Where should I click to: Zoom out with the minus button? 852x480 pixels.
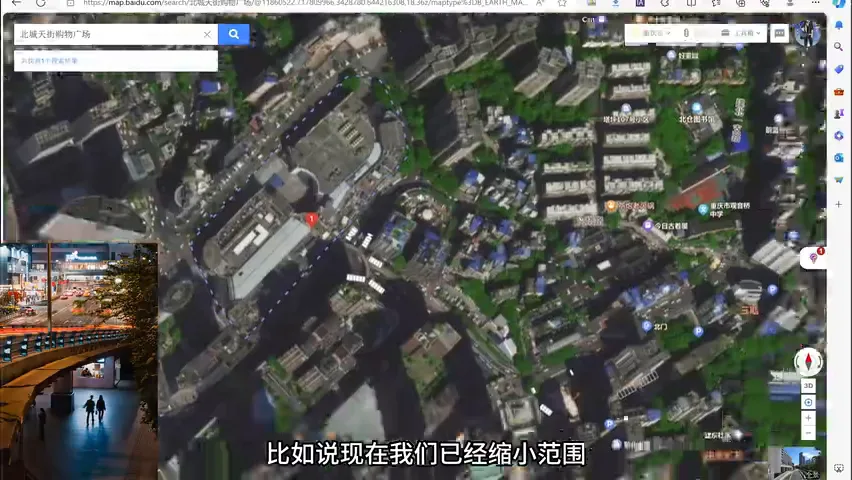coord(808,433)
